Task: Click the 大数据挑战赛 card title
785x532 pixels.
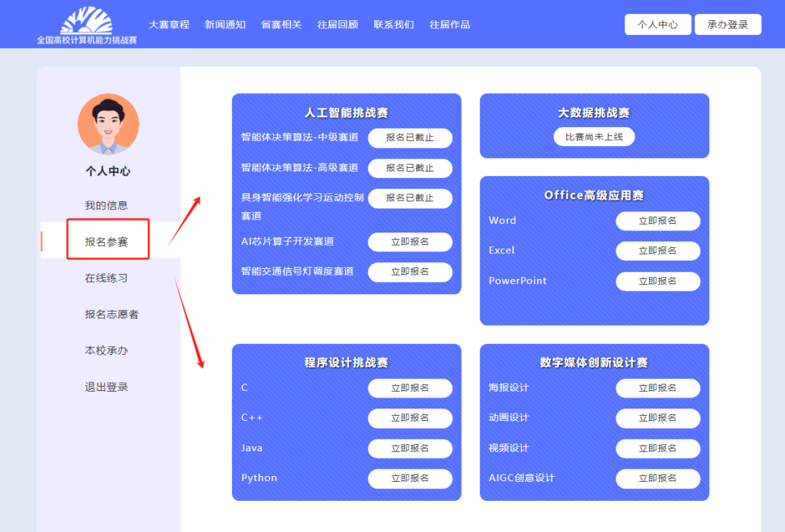Action: [x=595, y=113]
